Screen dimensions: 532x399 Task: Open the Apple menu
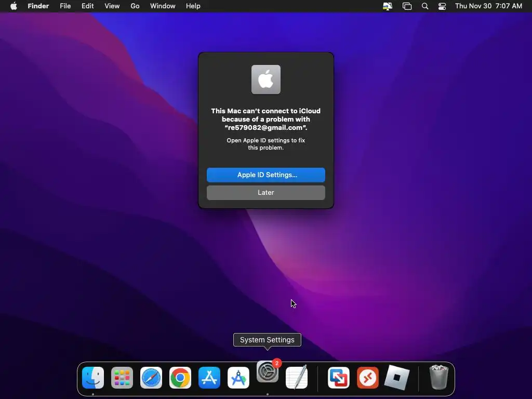(x=14, y=6)
